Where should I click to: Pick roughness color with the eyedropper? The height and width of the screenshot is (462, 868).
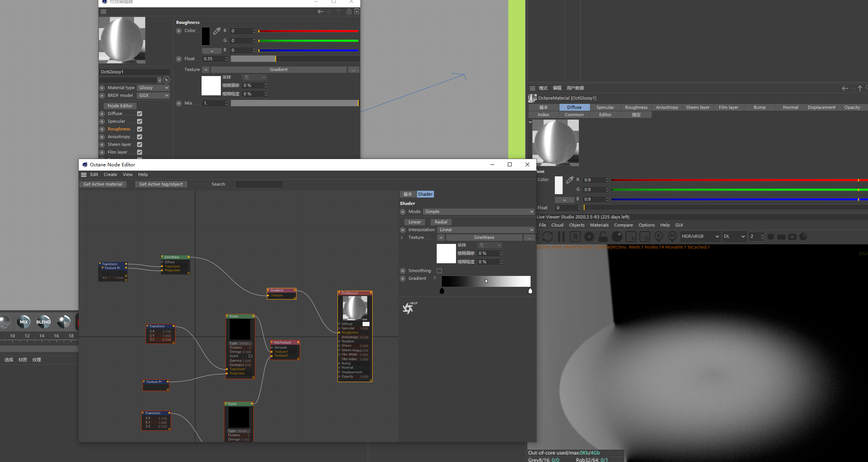coord(217,31)
